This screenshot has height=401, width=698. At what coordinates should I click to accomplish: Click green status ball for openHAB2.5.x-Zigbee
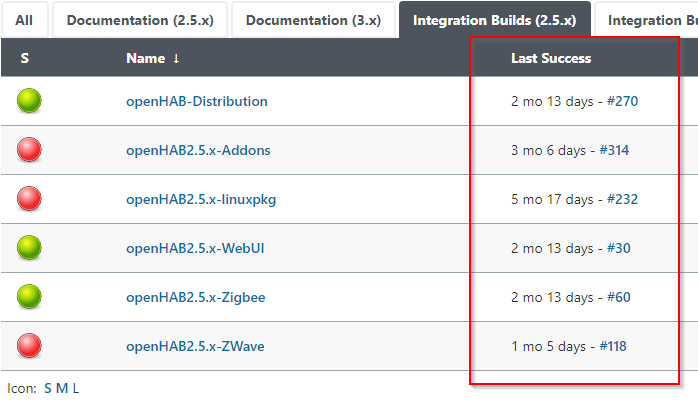pos(29,296)
